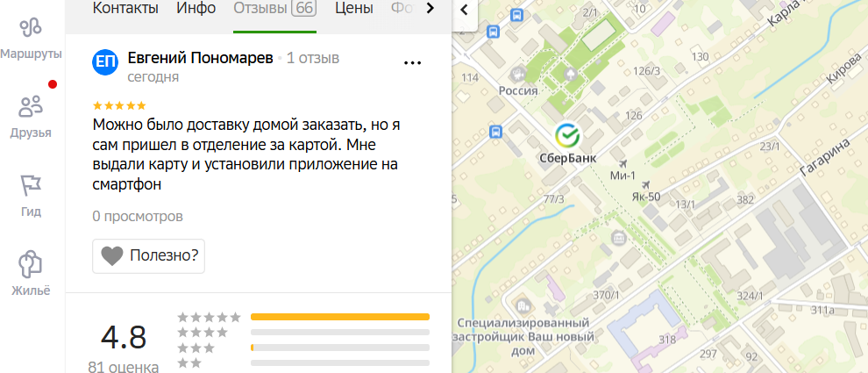Open review options three-dot menu
This screenshot has height=373, width=868.
point(413,63)
